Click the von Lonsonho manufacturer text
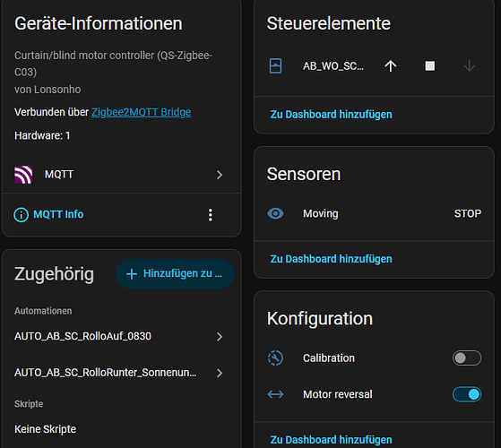This screenshot has width=501, height=448. pyautogui.click(x=48, y=90)
